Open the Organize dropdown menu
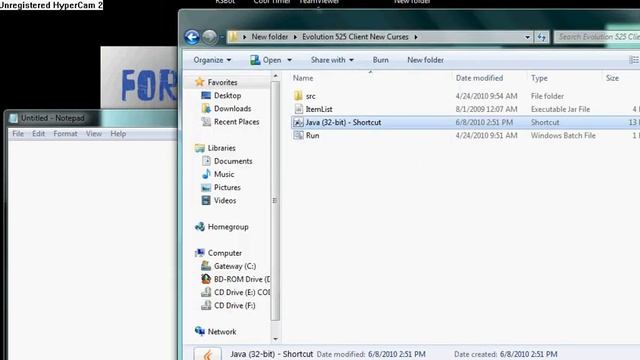Viewport: 640px width, 360px height. pos(212,60)
